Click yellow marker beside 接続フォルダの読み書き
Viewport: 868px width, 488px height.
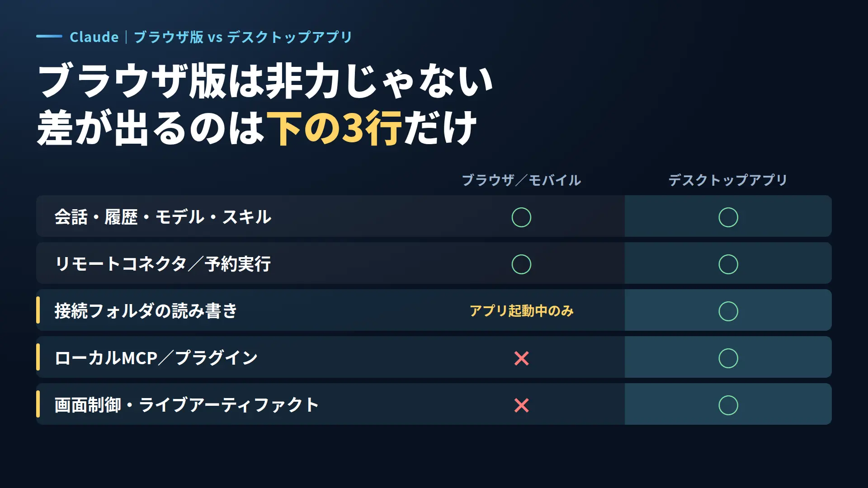click(38, 310)
